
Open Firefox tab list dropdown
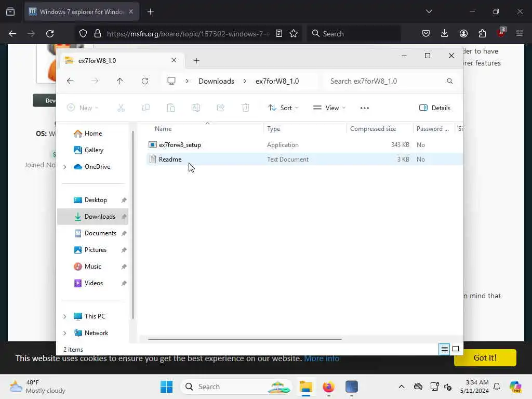pyautogui.click(x=429, y=11)
